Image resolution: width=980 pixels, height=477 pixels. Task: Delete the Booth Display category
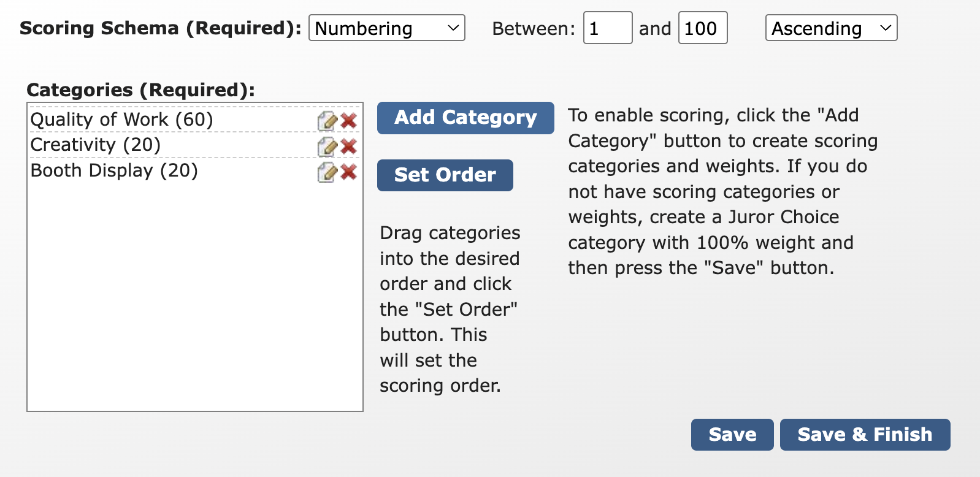pyautogui.click(x=348, y=172)
